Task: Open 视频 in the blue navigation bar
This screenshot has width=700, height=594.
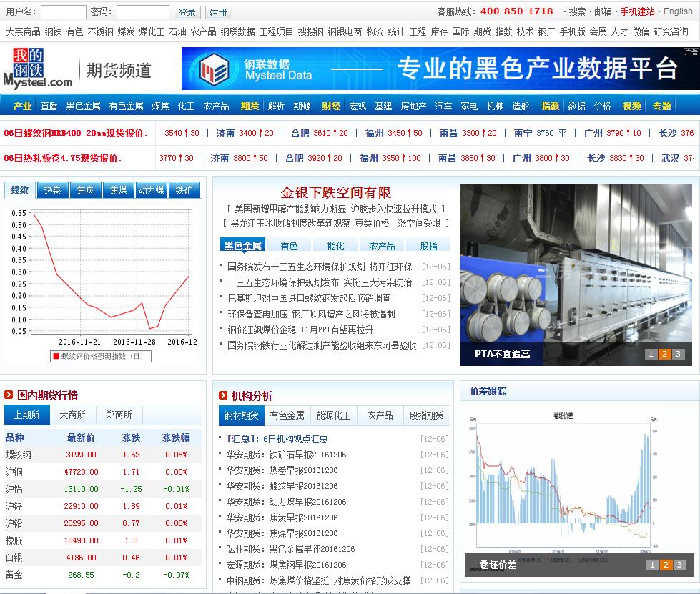Action: [631, 106]
